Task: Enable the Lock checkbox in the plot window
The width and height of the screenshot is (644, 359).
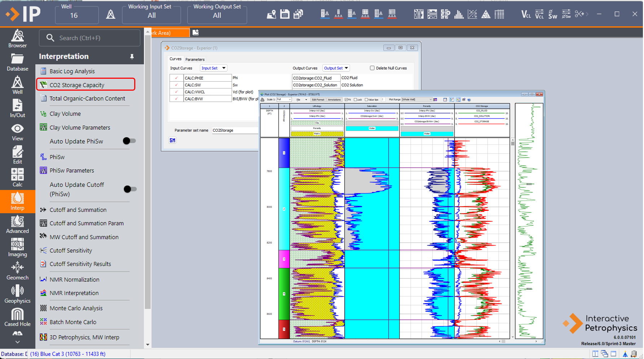Action: 355,100
